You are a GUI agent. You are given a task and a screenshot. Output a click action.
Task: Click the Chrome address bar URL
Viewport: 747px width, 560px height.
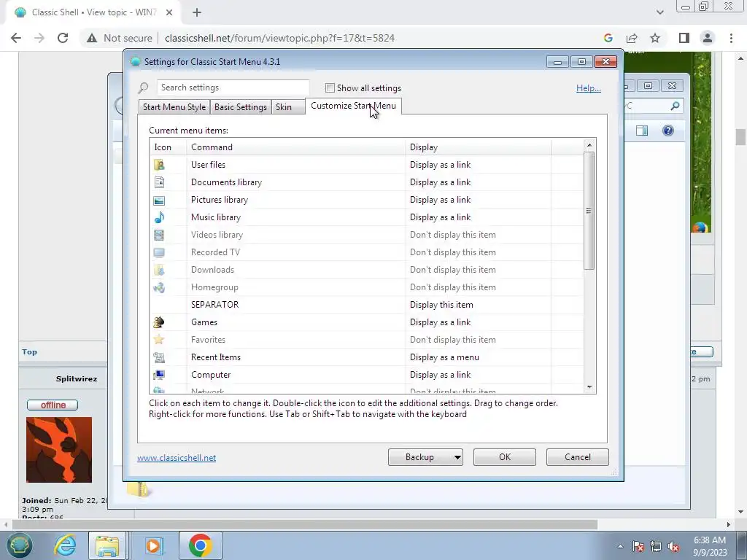pyautogui.click(x=279, y=38)
